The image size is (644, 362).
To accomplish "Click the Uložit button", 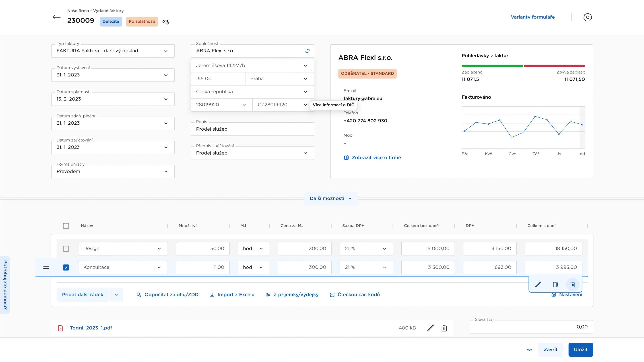I will 580,350.
